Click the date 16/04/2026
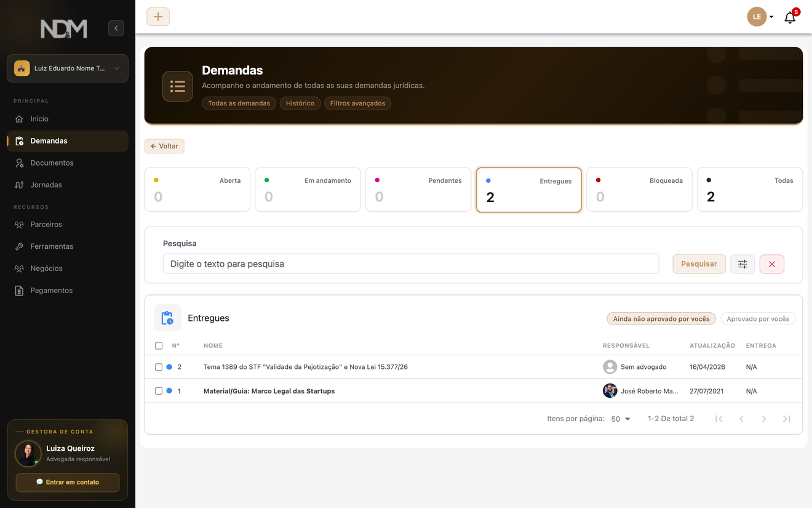The height and width of the screenshot is (508, 812). (707, 367)
